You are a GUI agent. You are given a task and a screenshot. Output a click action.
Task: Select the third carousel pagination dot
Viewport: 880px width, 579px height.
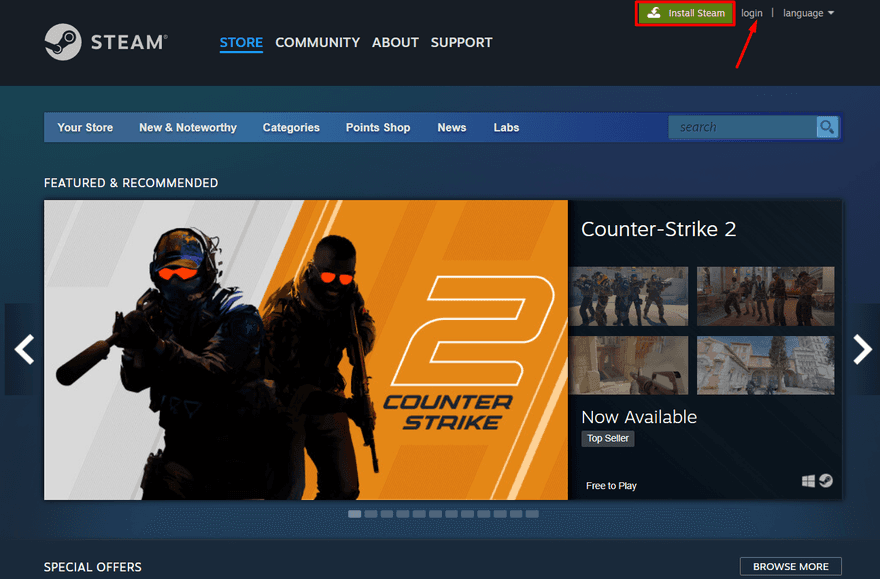pos(387,513)
